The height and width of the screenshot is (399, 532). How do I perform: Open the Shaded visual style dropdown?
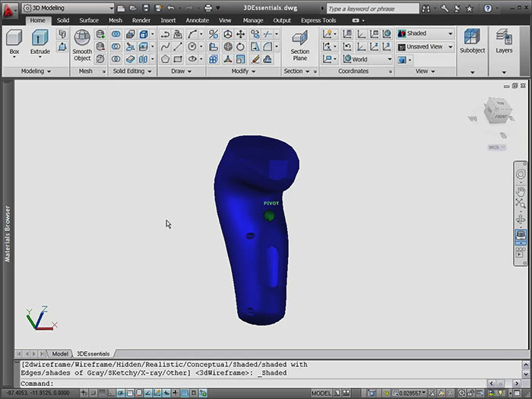[425, 34]
